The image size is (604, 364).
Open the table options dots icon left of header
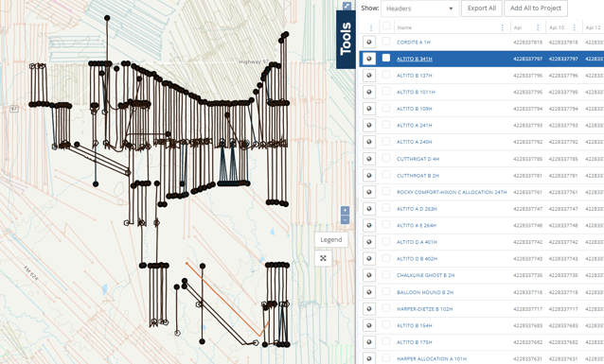pos(371,27)
